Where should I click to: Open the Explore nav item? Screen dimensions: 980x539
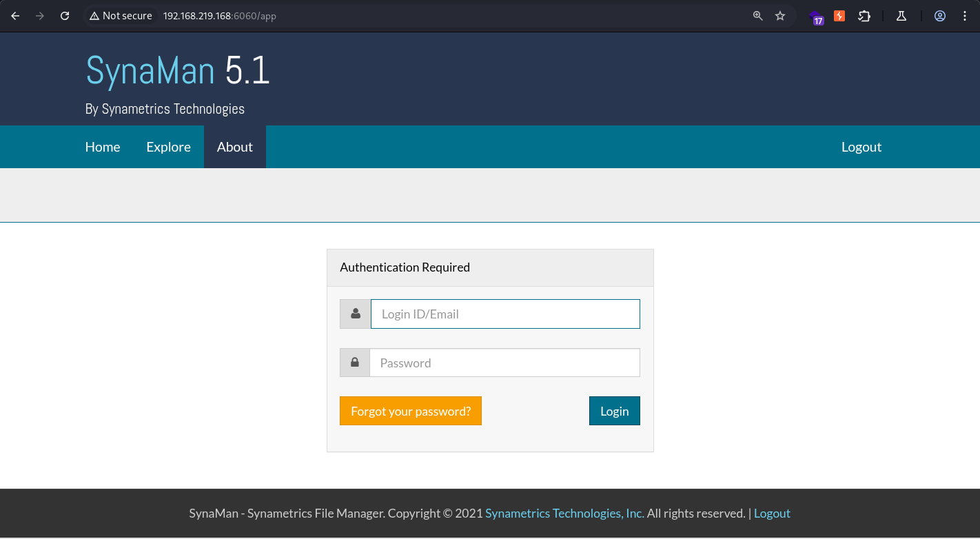coord(169,147)
